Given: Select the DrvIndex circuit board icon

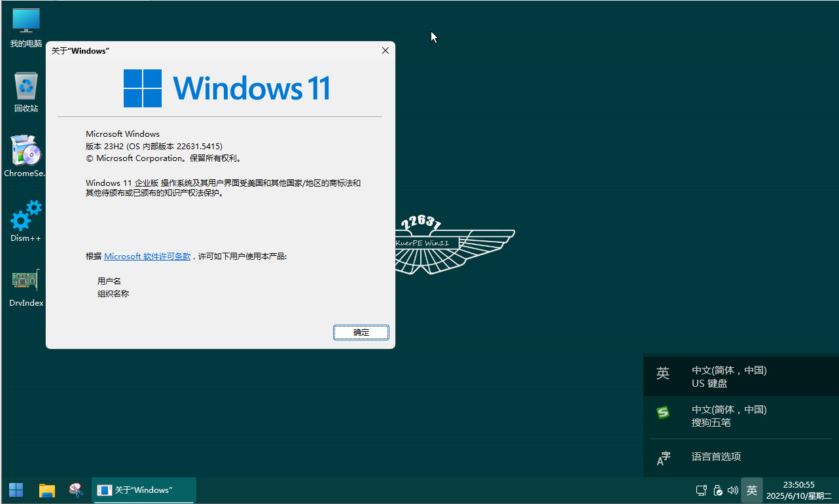Looking at the screenshot, I should click(x=26, y=287).
